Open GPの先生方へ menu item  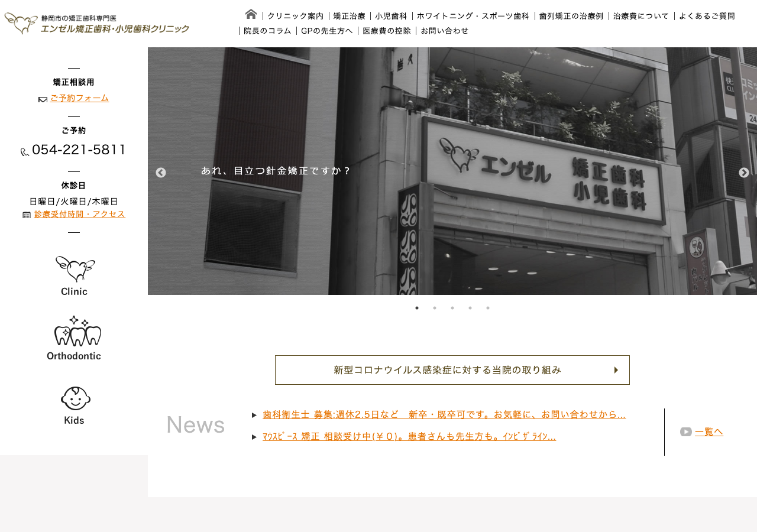pyautogui.click(x=327, y=31)
